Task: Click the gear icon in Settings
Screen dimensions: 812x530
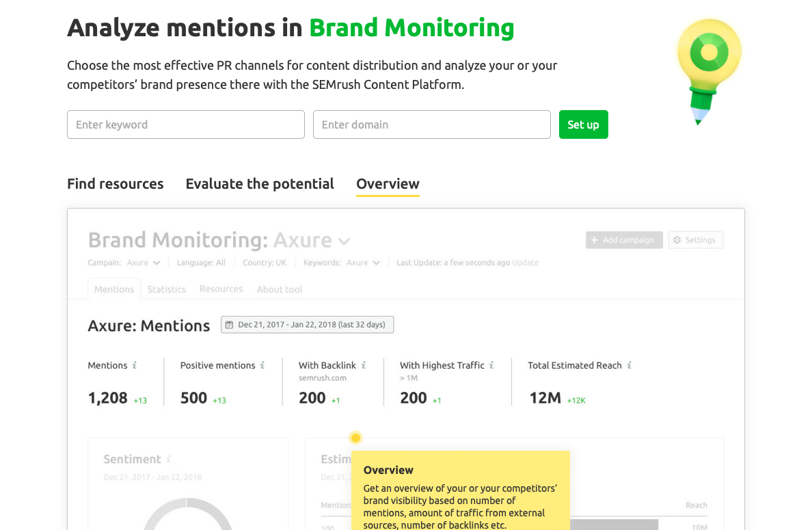Action: click(x=677, y=240)
